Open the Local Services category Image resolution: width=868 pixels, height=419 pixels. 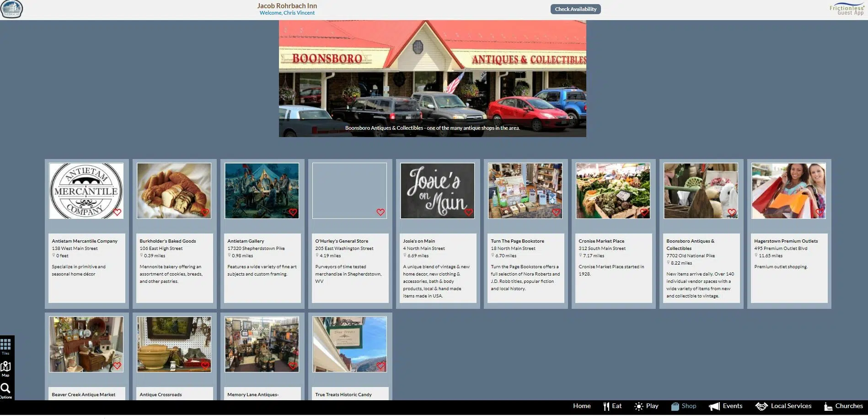click(x=783, y=406)
